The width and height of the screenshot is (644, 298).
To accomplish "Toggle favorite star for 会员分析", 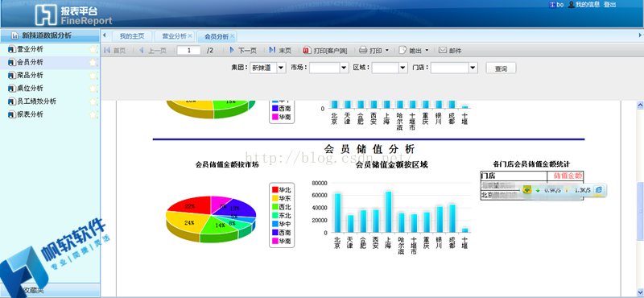I will [x=93, y=63].
